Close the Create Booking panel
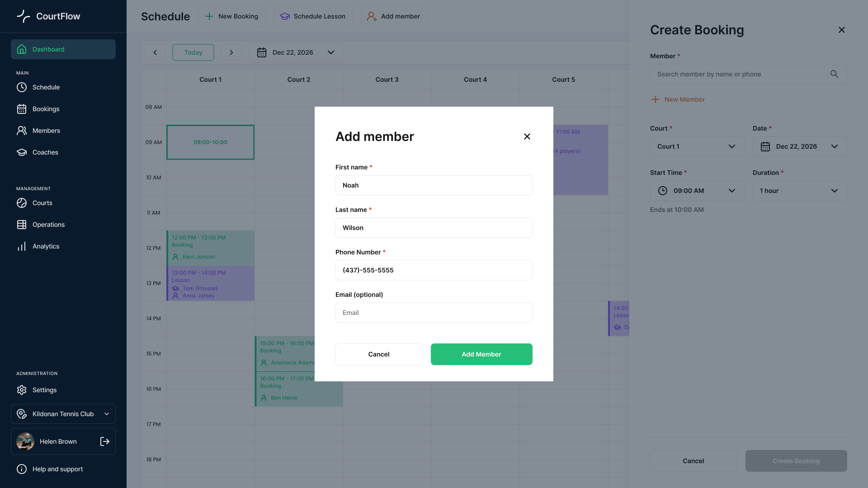 (842, 30)
